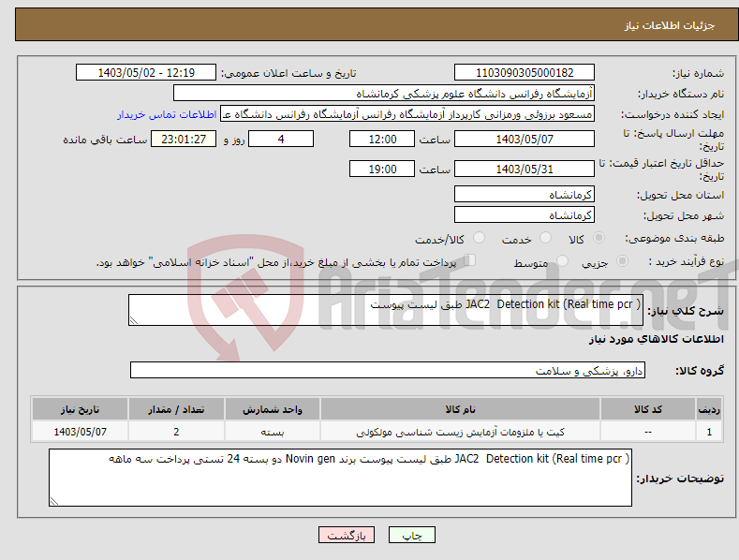
Task: Click the resize handle of شرح کلی نیاز textarea
Action: tap(134, 320)
